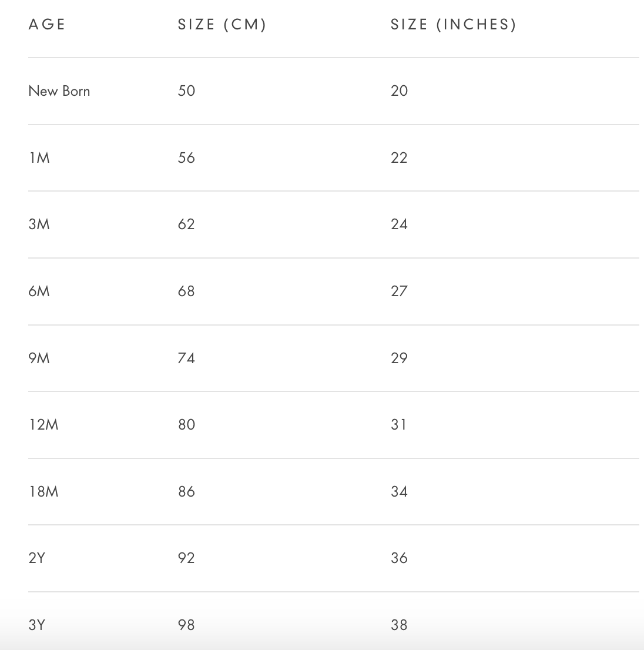Click the 31 inches size value
Viewport: 644px width, 650px height.
(x=399, y=425)
